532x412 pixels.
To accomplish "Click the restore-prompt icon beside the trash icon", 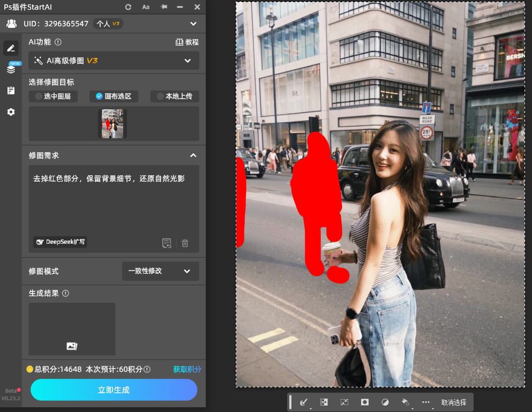I will (167, 243).
